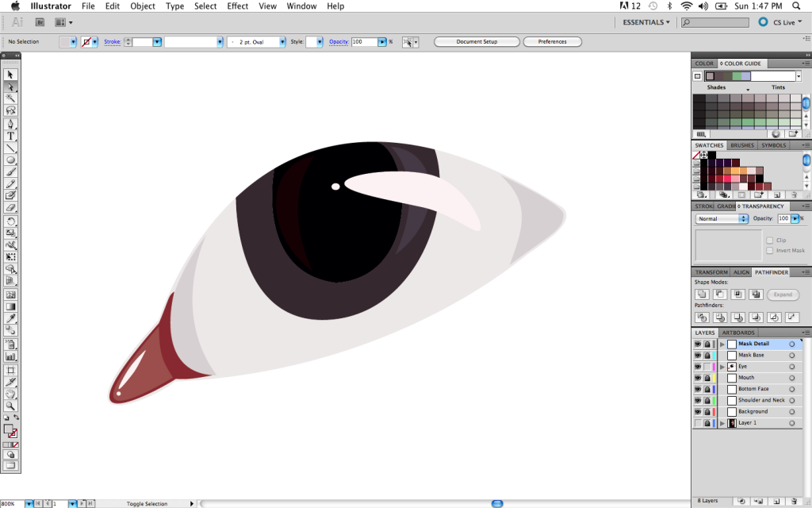Click the Preferences button
Viewport: 812px width, 508px height.
[552, 42]
